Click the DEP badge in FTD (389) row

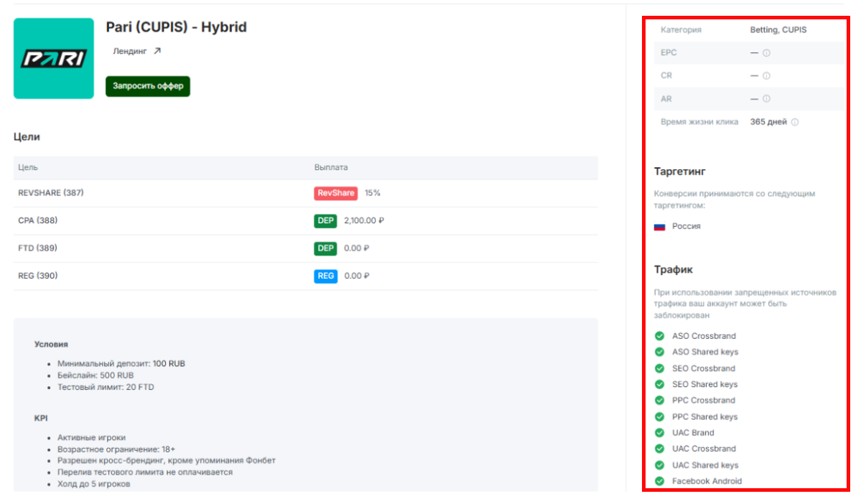tap(325, 248)
